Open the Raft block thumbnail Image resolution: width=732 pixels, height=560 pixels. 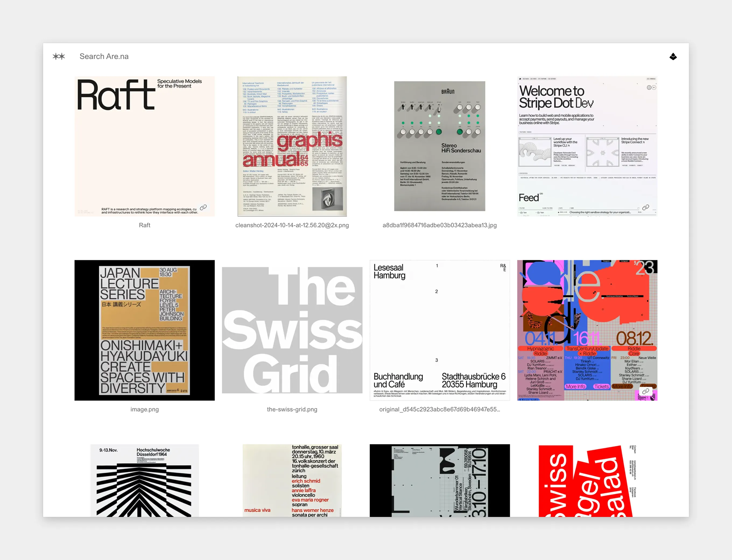click(x=145, y=146)
